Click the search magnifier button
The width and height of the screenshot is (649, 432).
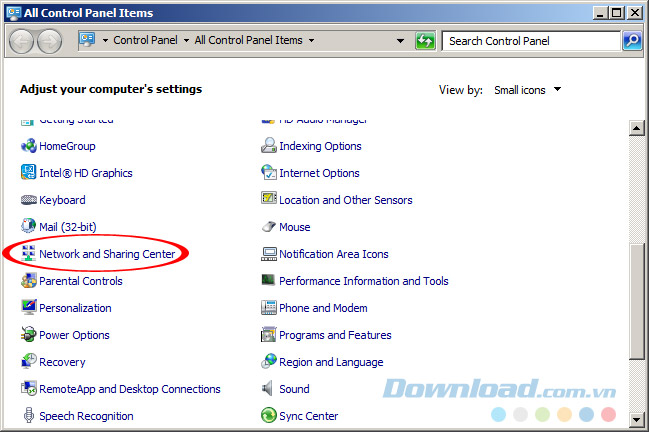point(632,41)
